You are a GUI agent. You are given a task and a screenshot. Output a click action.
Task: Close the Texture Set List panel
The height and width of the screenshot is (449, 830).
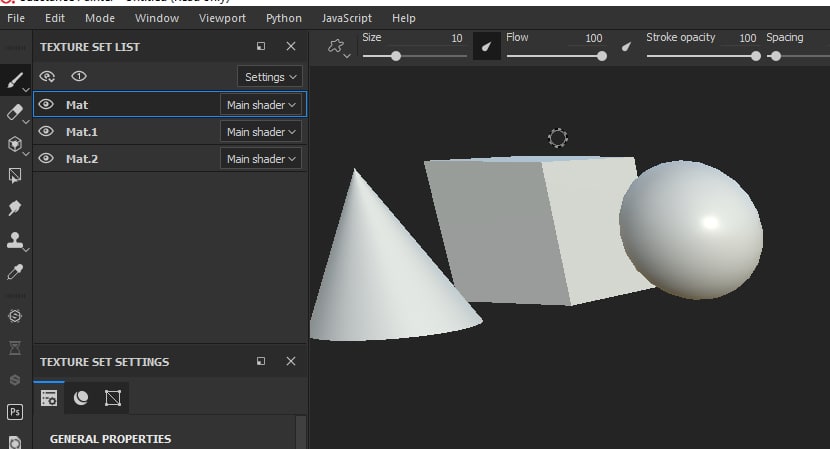pyautogui.click(x=291, y=46)
